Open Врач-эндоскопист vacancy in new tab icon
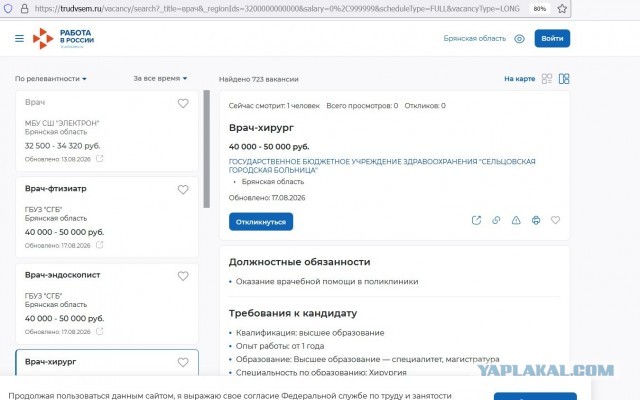 (x=100, y=331)
